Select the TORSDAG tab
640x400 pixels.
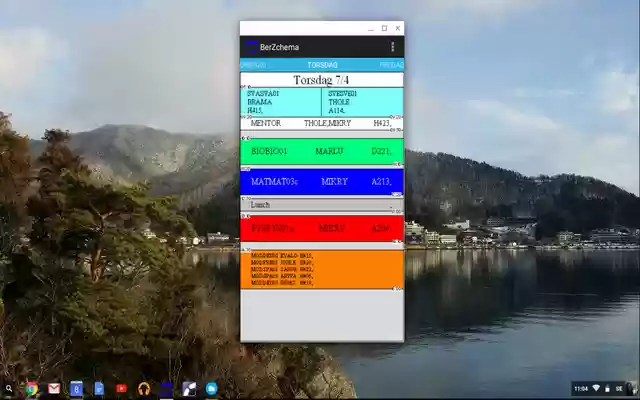point(322,64)
